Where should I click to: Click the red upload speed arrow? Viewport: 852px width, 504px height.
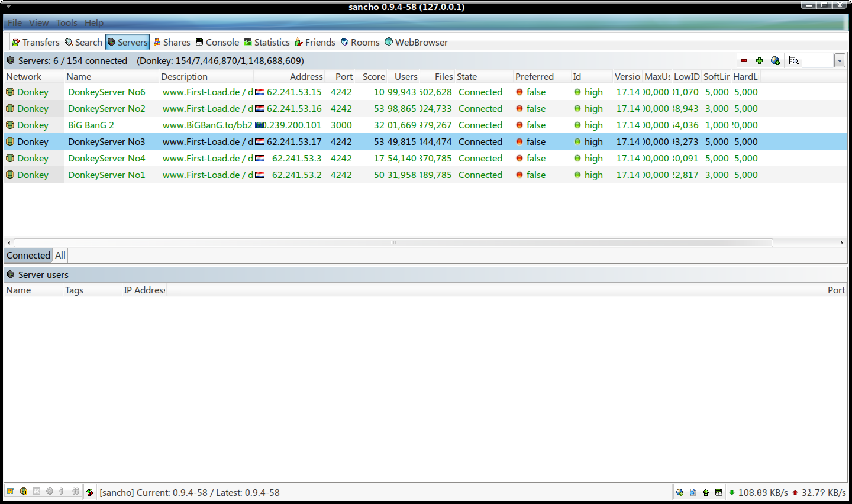795,492
